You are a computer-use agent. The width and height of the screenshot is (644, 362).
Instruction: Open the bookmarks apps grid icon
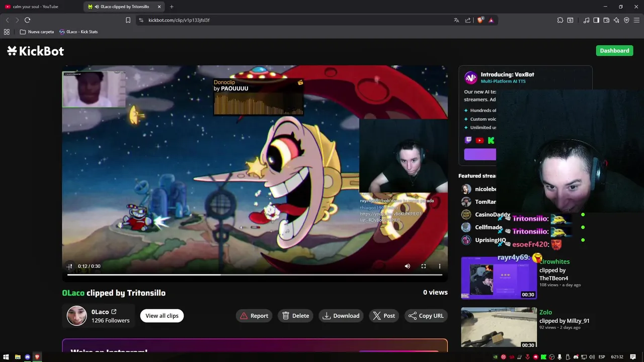pyautogui.click(x=7, y=32)
